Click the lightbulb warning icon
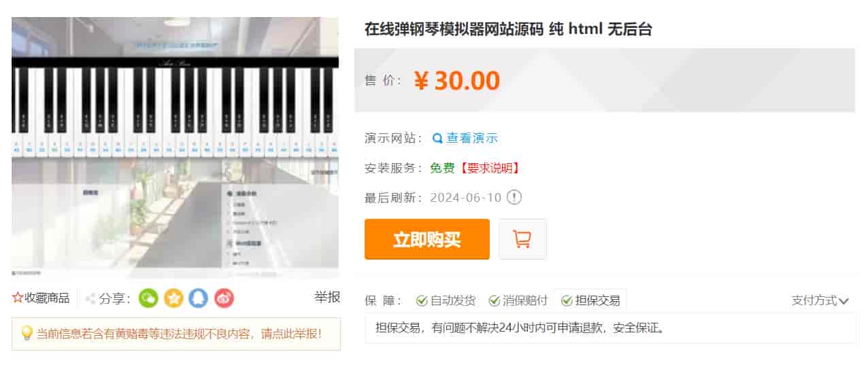The height and width of the screenshot is (367, 868). 27,333
